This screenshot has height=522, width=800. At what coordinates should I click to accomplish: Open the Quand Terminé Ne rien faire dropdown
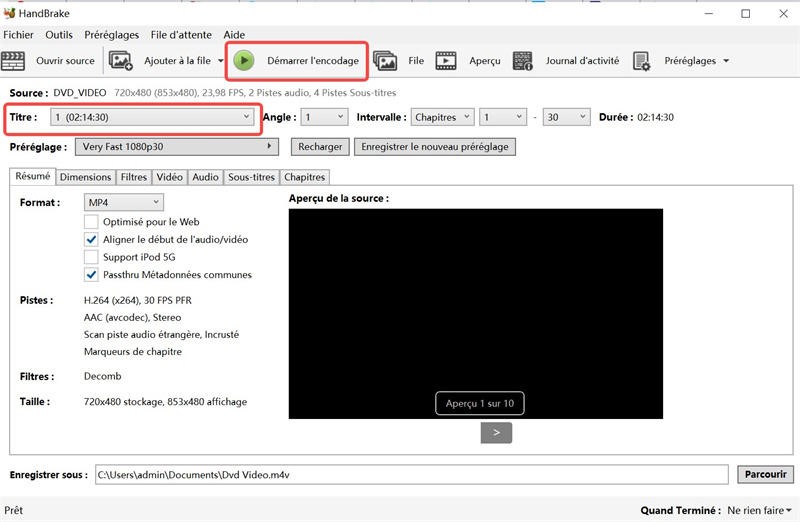[x=760, y=510]
